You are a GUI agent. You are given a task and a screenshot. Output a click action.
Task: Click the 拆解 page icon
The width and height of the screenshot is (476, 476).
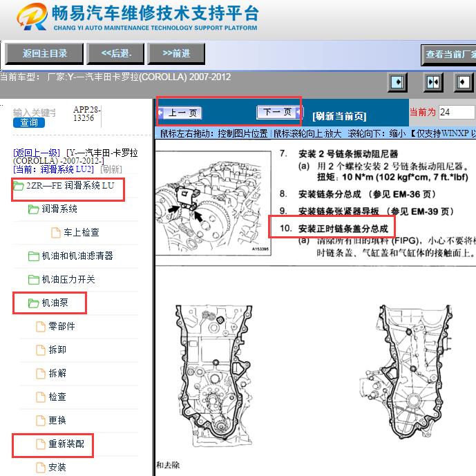pos(41,374)
